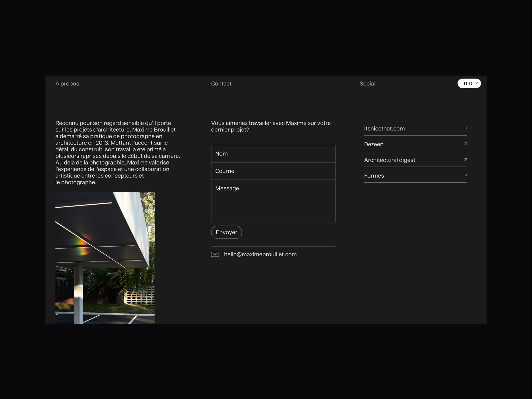Screen dimensions: 532x399
Task: Select the Contact section heading
Action: click(x=221, y=84)
